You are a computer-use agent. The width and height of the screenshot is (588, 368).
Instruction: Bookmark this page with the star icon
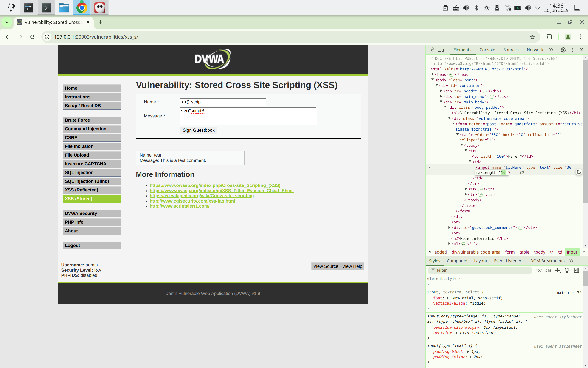[532, 37]
